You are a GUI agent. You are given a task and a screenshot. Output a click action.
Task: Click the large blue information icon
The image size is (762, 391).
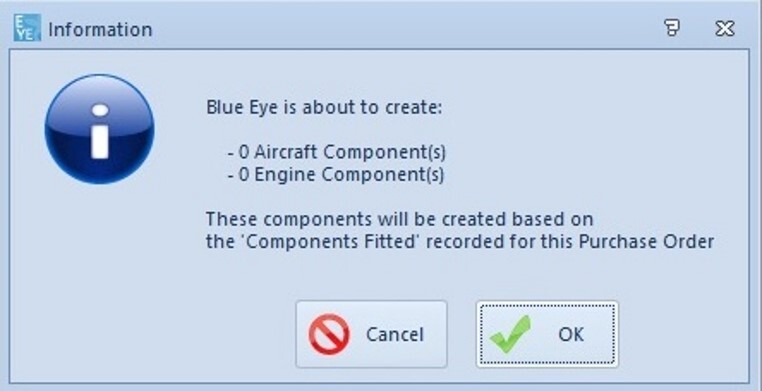(100, 129)
